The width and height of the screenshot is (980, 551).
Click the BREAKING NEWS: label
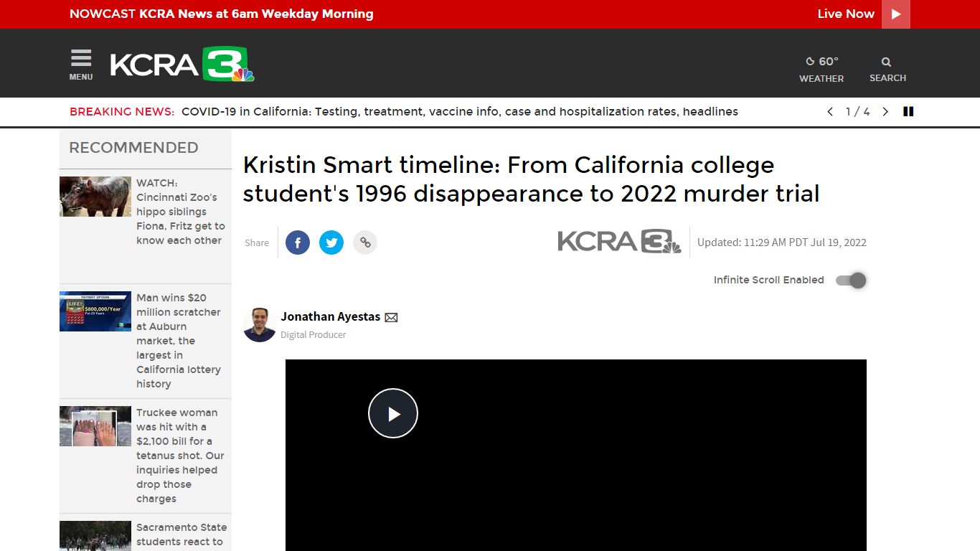pyautogui.click(x=122, y=112)
